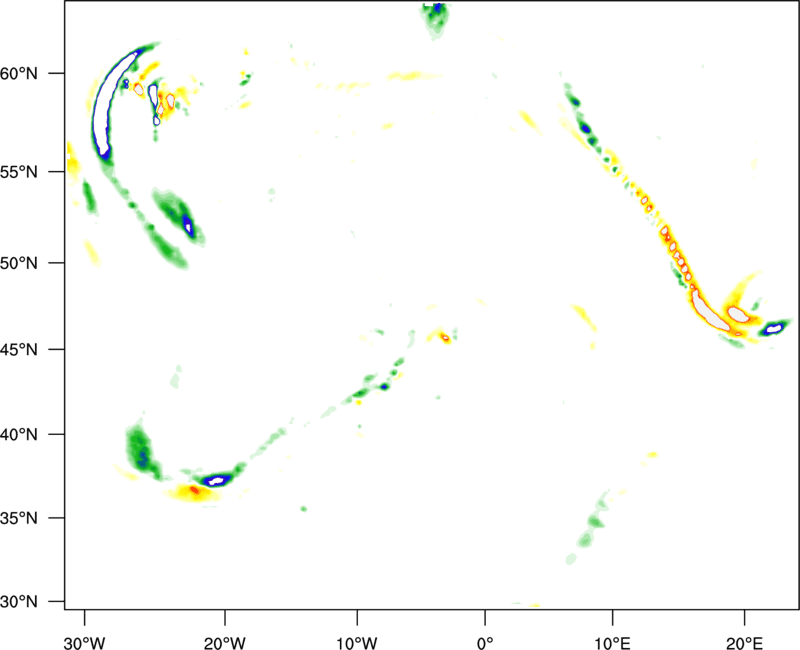Select the 40°N latitude axis label
The height and width of the screenshot is (650, 800).
tap(38, 435)
